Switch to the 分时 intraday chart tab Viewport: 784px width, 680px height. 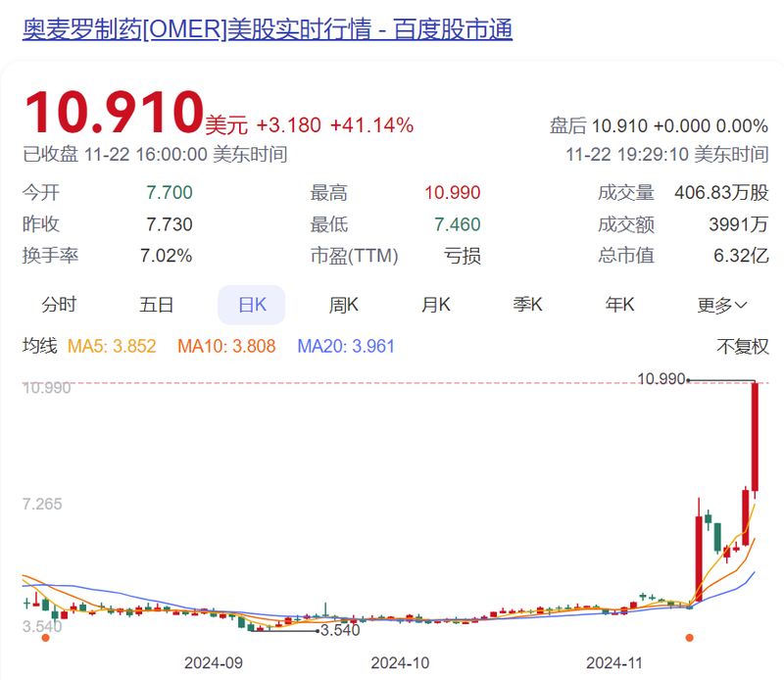(x=59, y=305)
